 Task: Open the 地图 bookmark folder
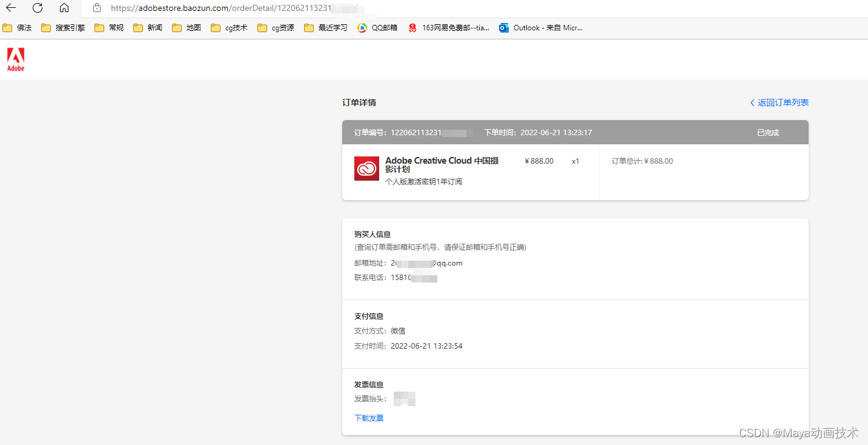(x=187, y=28)
